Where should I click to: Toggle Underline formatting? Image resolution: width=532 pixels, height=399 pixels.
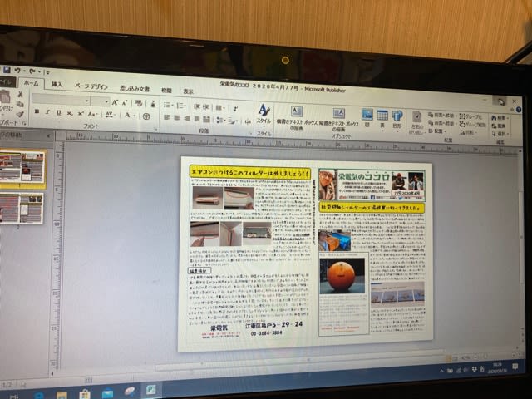click(x=59, y=113)
